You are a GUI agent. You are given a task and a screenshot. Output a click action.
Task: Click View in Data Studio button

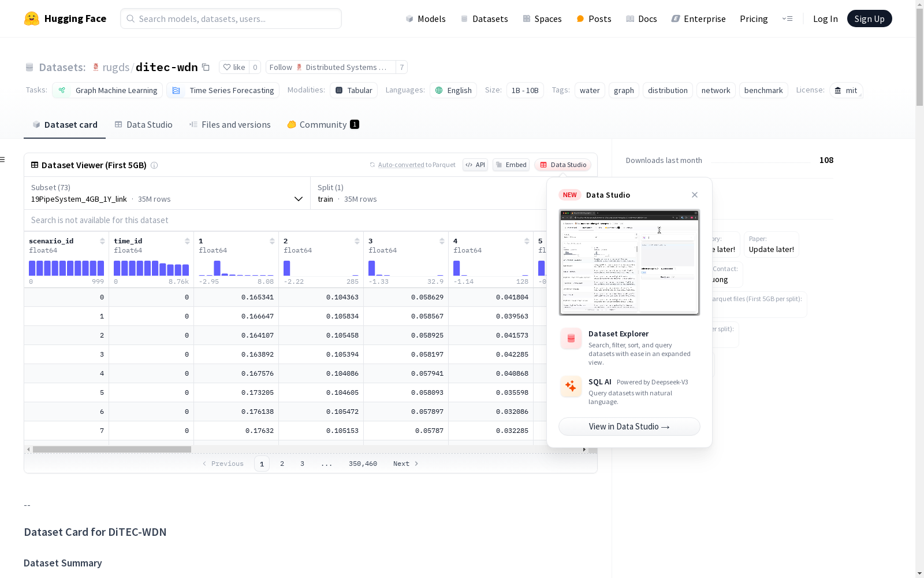tap(629, 427)
